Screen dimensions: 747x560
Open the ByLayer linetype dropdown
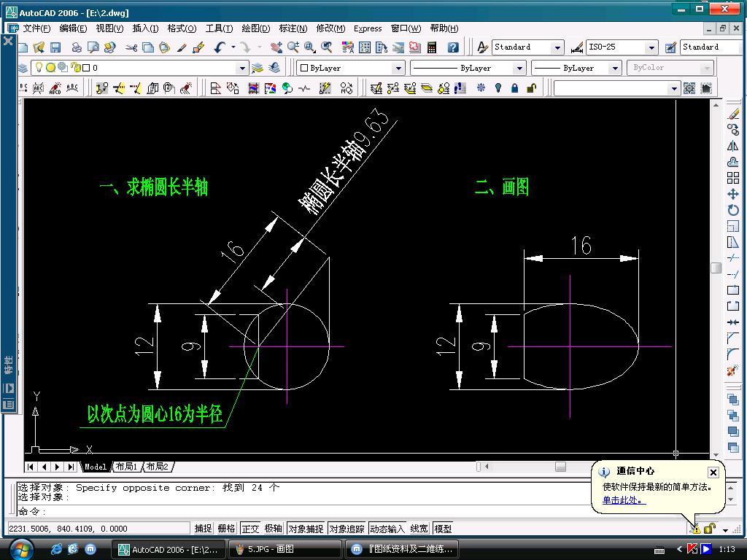pos(519,68)
